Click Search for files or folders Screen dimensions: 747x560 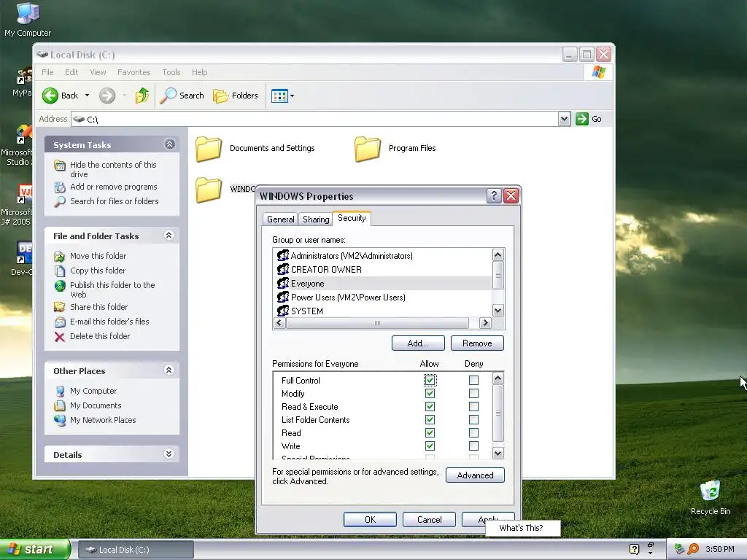[x=115, y=201]
